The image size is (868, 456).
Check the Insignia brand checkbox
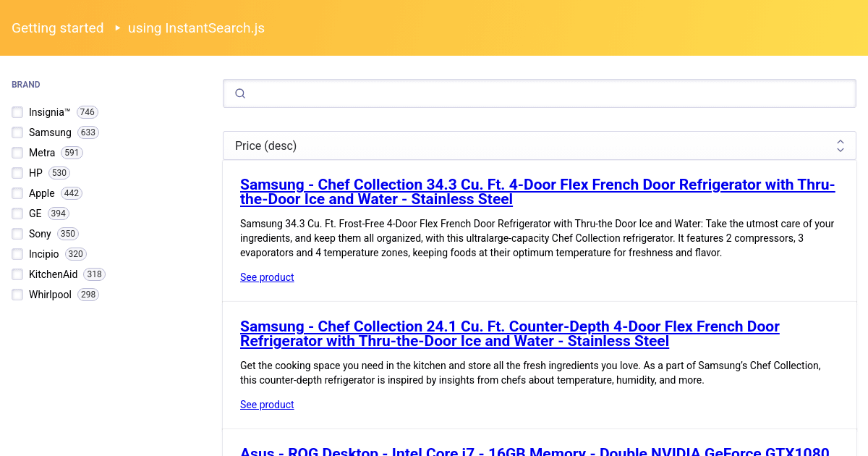(17, 112)
